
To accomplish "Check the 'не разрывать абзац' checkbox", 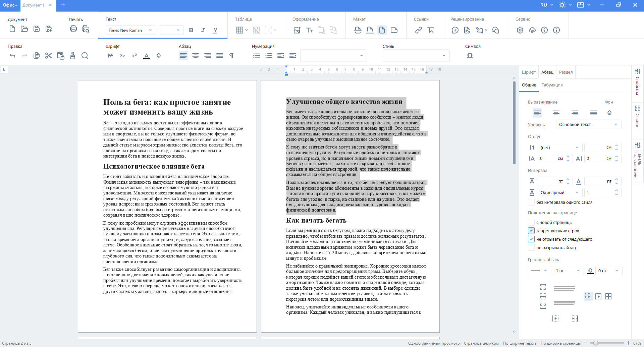I will [531, 247].
